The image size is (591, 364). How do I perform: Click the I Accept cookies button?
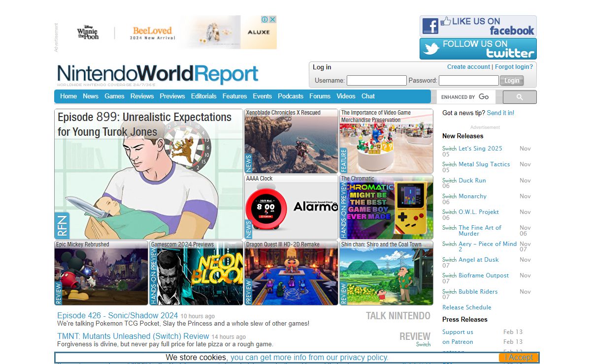519,358
